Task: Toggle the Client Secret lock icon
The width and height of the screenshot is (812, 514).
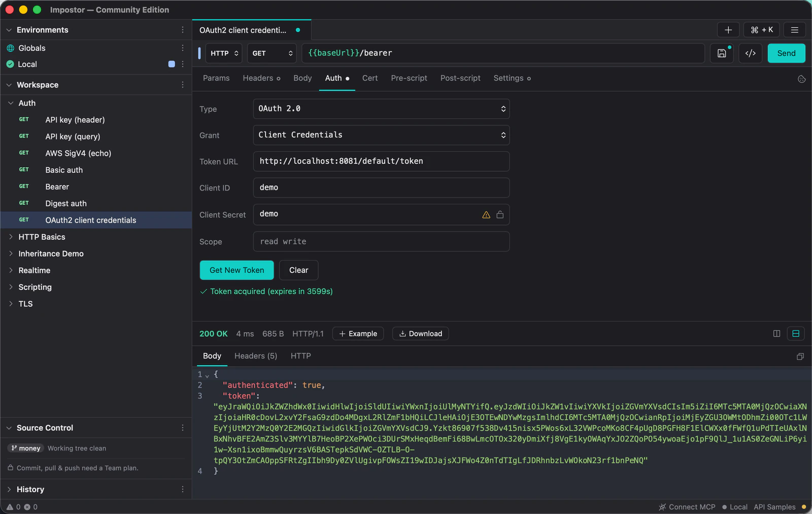Action: point(500,214)
